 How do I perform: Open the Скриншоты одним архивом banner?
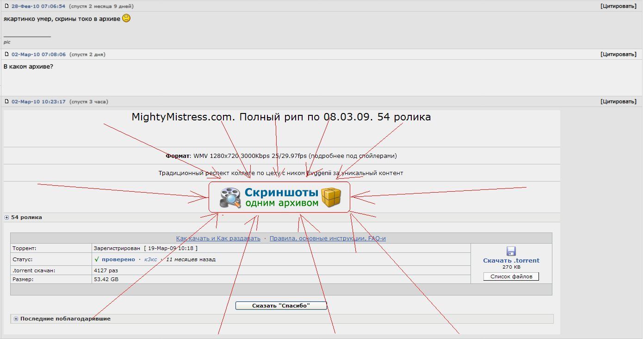279,197
